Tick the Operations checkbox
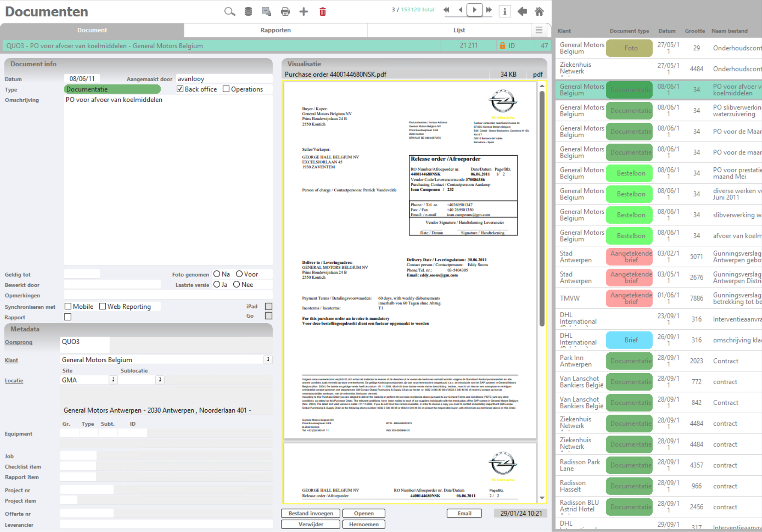The height and width of the screenshot is (532, 762). coord(226,89)
